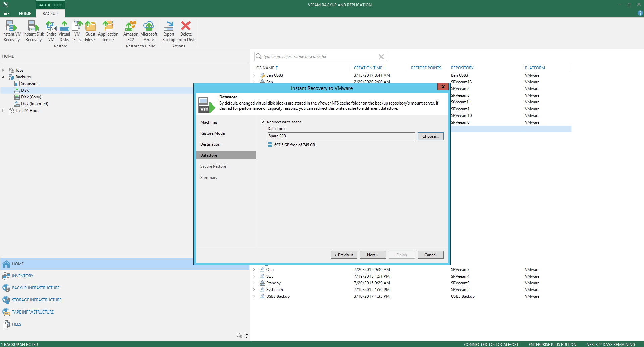The height and width of the screenshot is (347, 644).
Task: Click the Datastore name input field
Action: point(341,136)
